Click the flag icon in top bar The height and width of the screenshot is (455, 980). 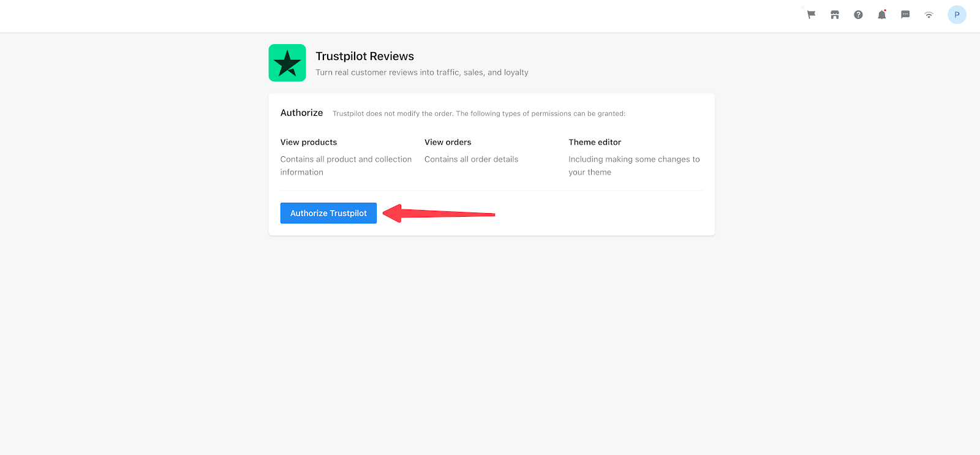[811, 15]
